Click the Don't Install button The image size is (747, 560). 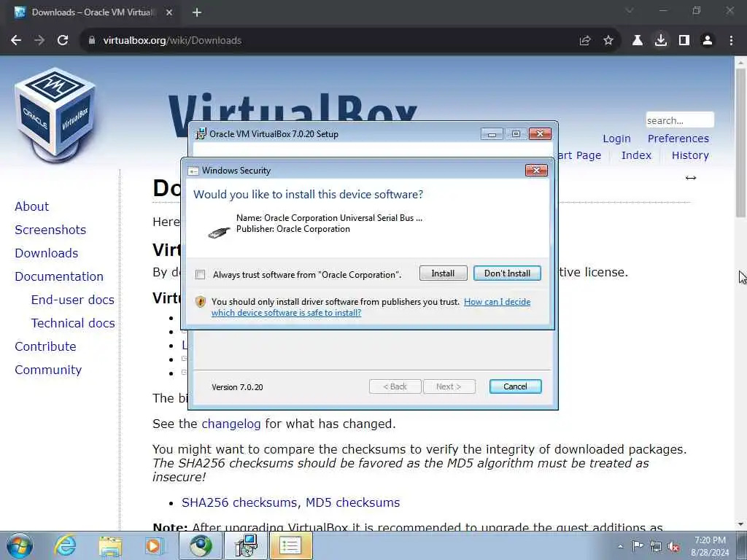[x=507, y=273]
